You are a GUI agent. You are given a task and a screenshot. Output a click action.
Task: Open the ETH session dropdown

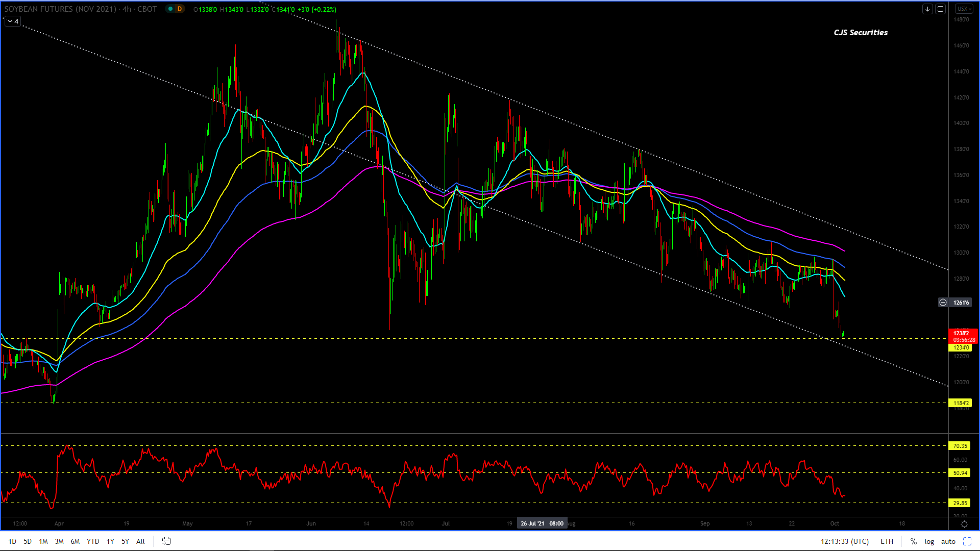point(887,541)
